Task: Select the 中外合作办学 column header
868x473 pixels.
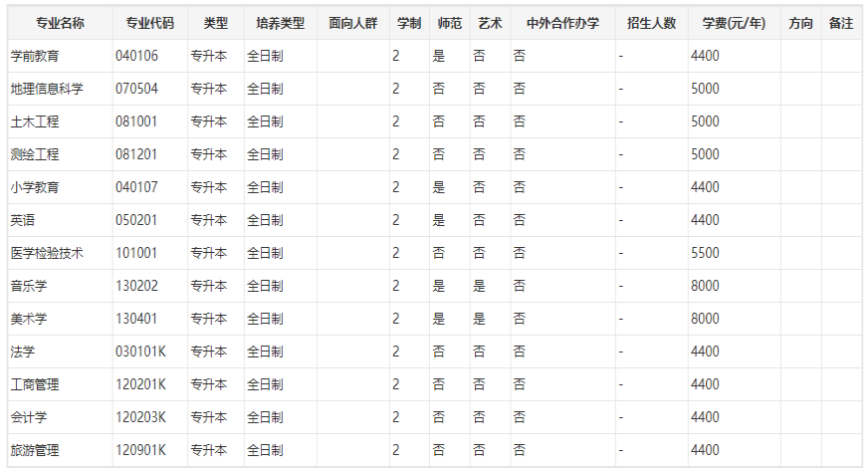Action: pos(562,23)
